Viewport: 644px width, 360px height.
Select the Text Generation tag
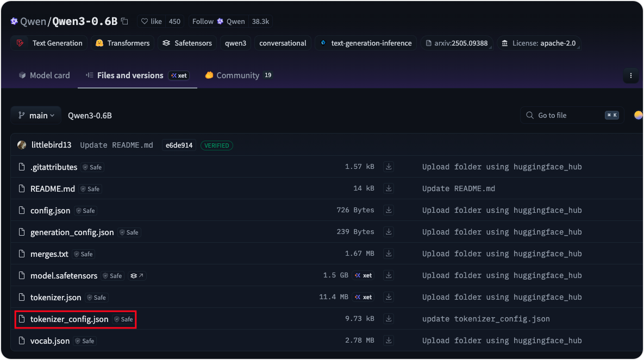tap(49, 43)
